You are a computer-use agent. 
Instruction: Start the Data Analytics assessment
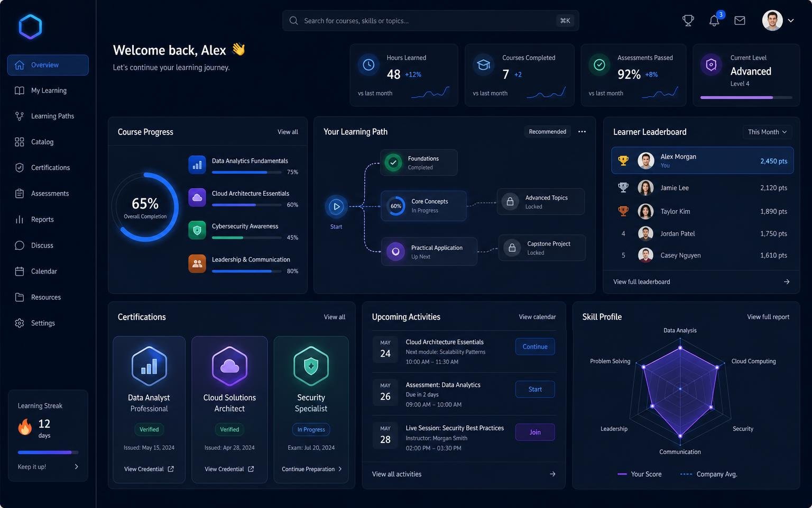(535, 389)
